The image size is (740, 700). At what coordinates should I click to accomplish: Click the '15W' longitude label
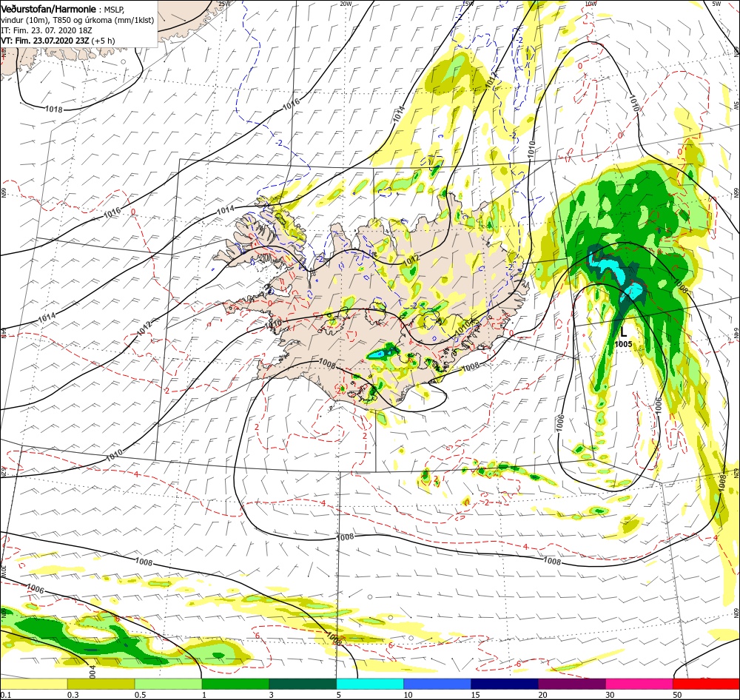(x=467, y=3)
